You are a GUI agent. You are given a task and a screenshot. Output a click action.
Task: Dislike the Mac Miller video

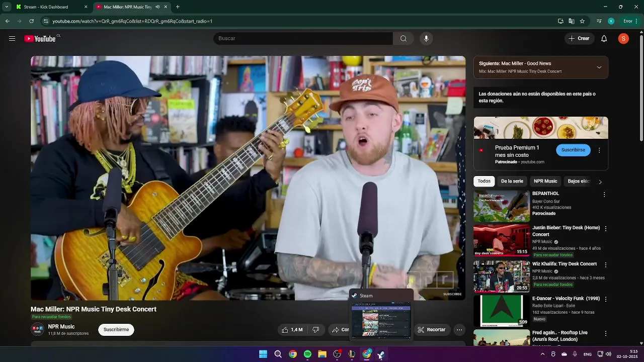point(315,330)
